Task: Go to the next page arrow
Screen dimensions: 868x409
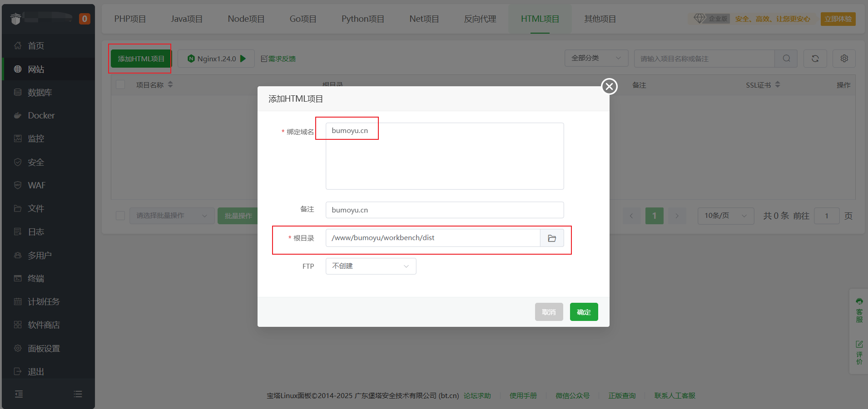Action: [677, 216]
